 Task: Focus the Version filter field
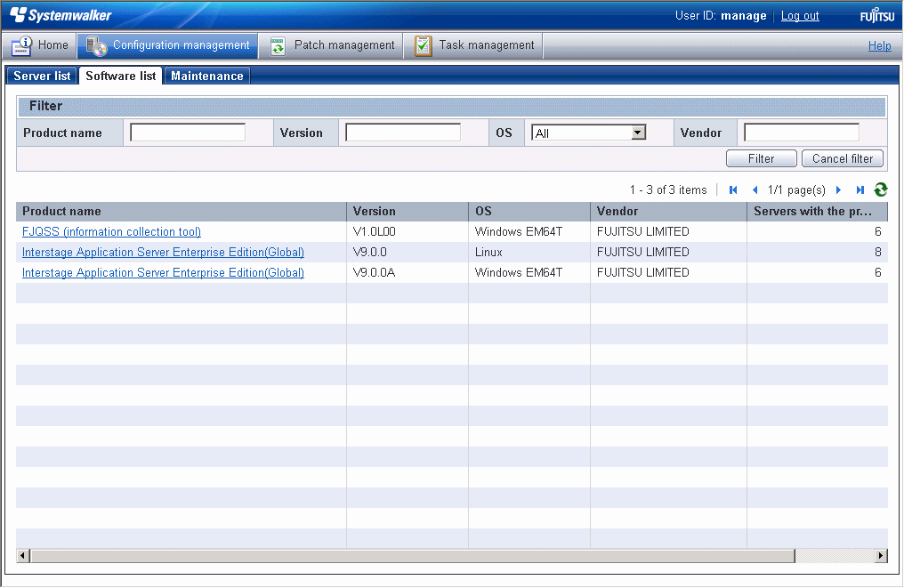pos(402,133)
